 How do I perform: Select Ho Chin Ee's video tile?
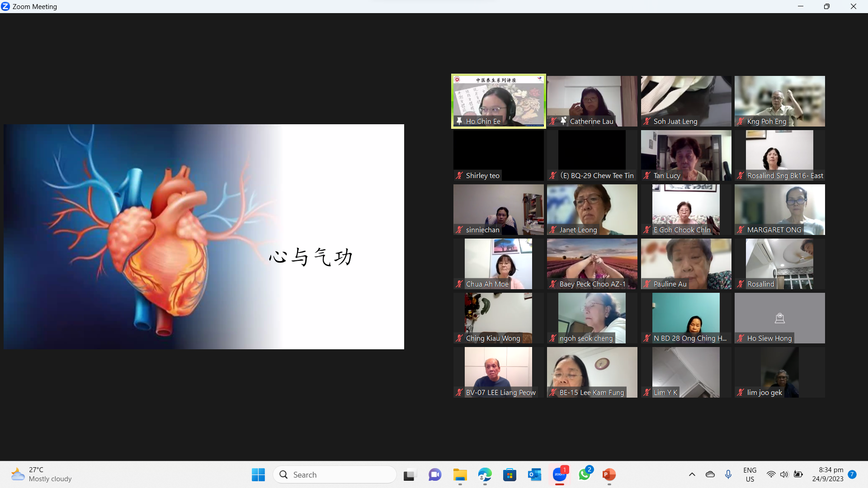(498, 101)
